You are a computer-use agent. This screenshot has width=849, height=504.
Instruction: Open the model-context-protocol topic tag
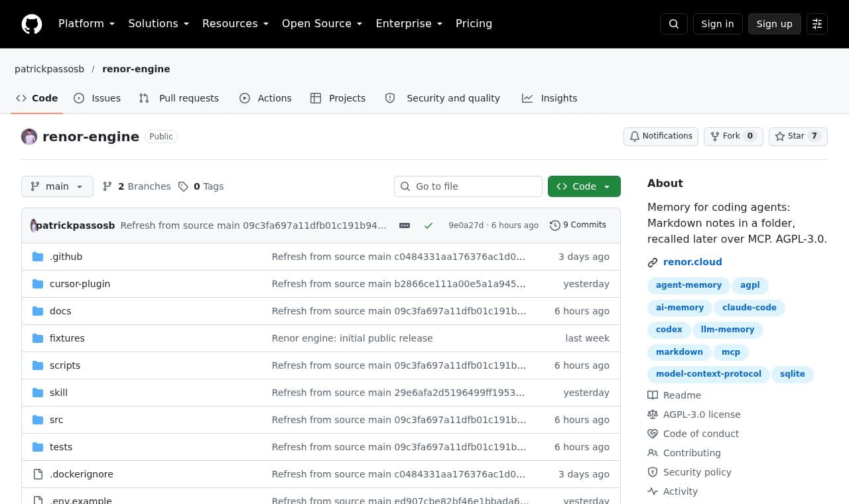click(708, 374)
